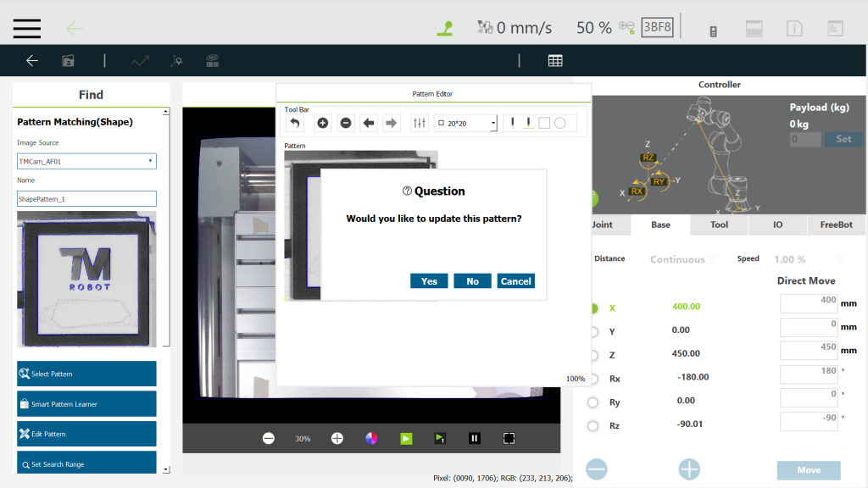Viewport: 868px width, 488px height.
Task: Click the fit-to-screen icon below camera view
Action: click(x=509, y=438)
